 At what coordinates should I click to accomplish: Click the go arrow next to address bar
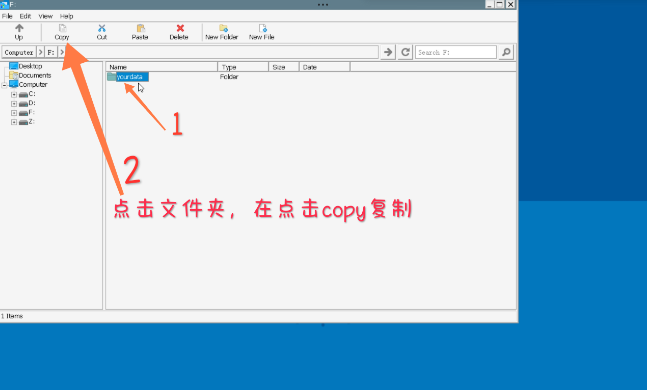[x=387, y=52]
